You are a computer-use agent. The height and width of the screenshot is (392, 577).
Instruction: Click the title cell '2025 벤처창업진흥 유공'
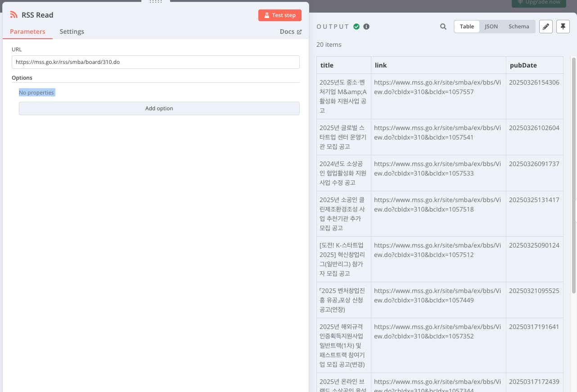[343, 300]
